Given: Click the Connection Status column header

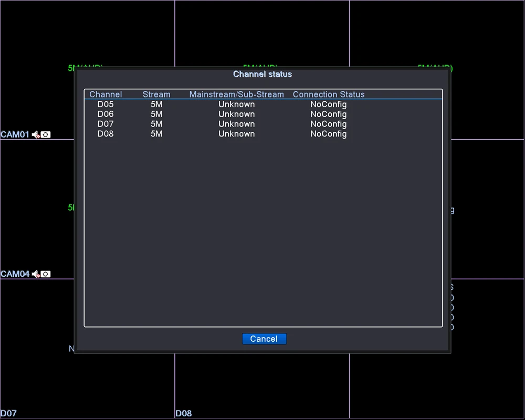Looking at the screenshot, I should 329,94.
